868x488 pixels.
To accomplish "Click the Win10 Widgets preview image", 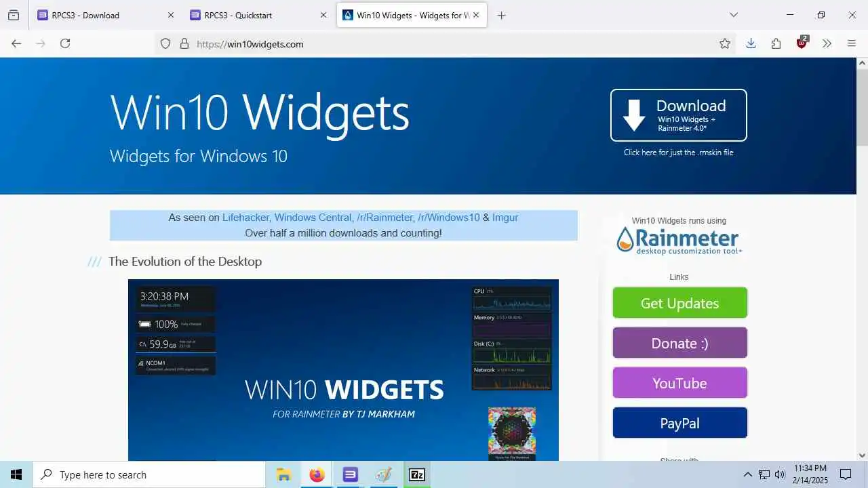I will (x=343, y=370).
